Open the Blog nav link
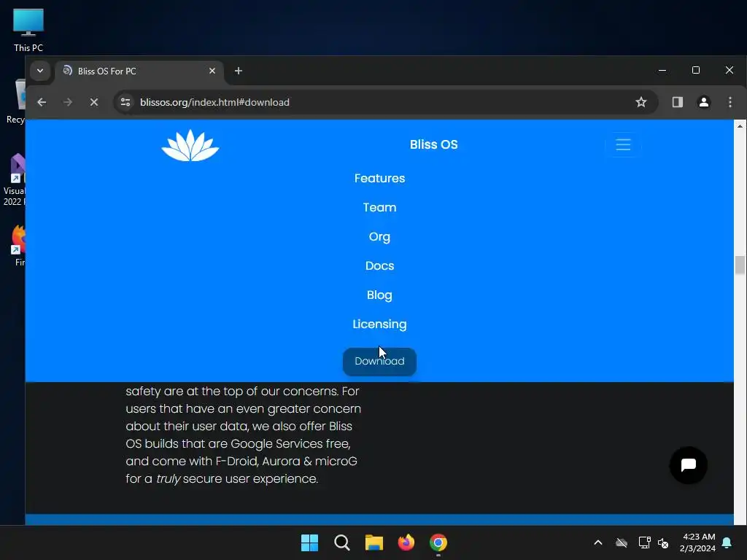 point(379,295)
